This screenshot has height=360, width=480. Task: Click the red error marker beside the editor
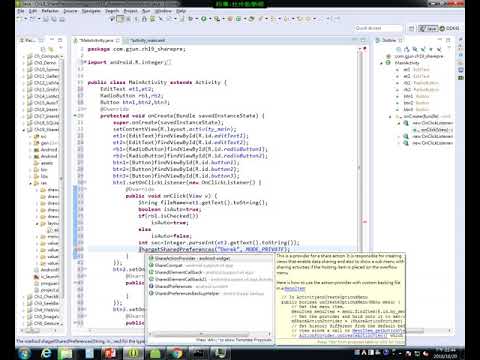click(x=365, y=221)
